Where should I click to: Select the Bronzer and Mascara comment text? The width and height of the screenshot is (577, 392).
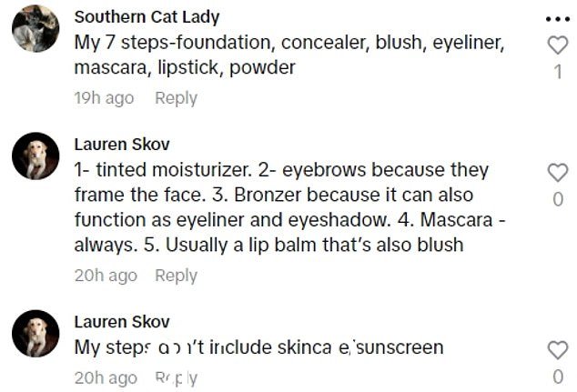[x=289, y=207]
